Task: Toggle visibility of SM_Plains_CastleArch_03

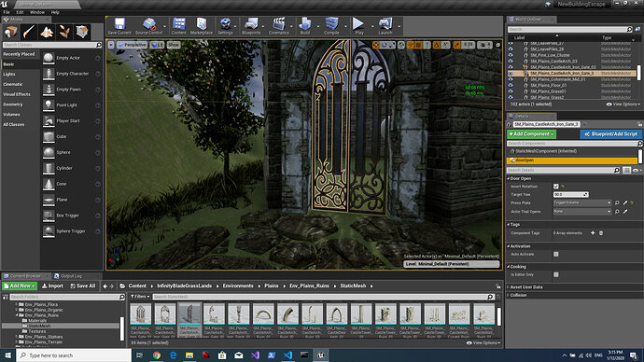Action: (x=511, y=62)
